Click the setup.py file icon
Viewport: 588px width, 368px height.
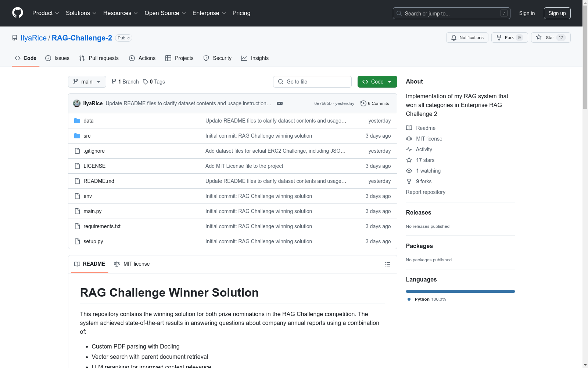[x=77, y=241]
